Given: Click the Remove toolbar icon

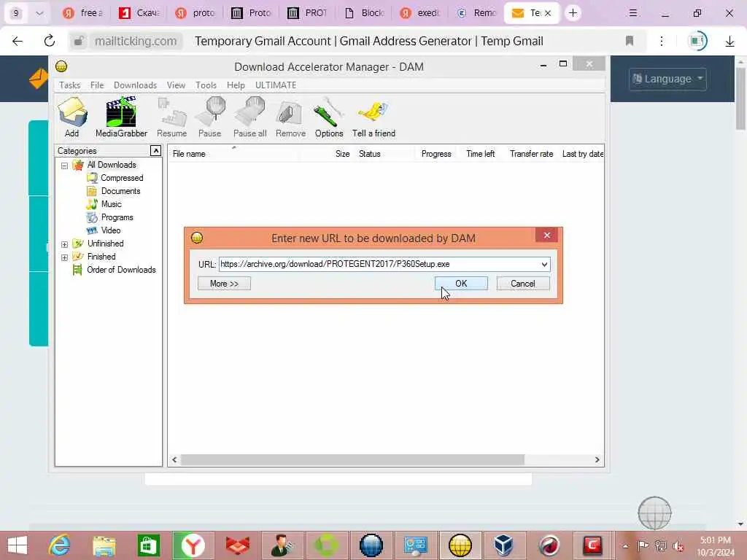Looking at the screenshot, I should (290, 117).
